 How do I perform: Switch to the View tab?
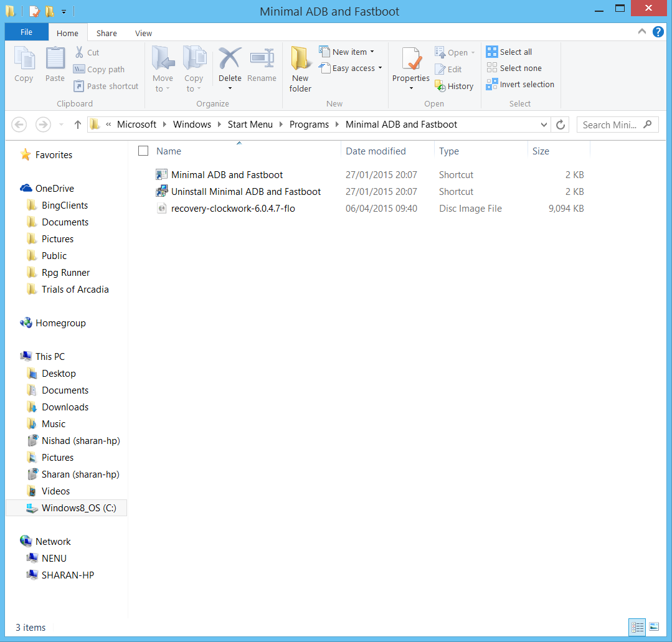tap(144, 33)
